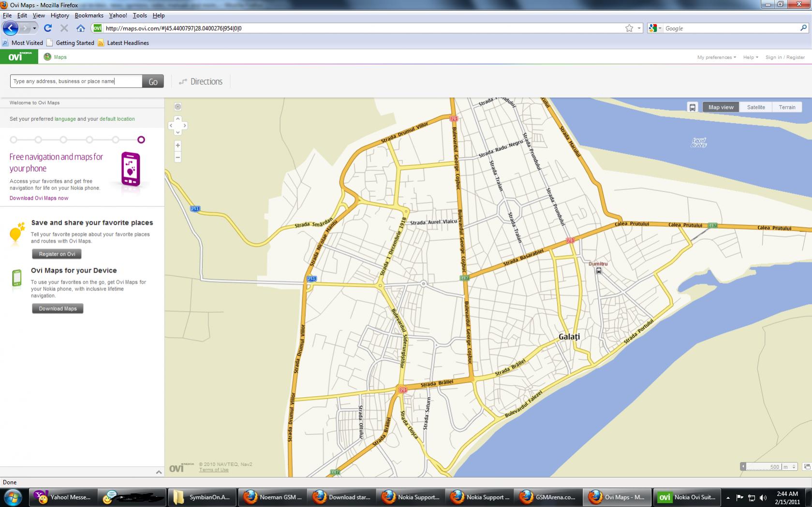This screenshot has width=812, height=507.
Task: Click the Firefox back arrow button
Action: pos(10,28)
